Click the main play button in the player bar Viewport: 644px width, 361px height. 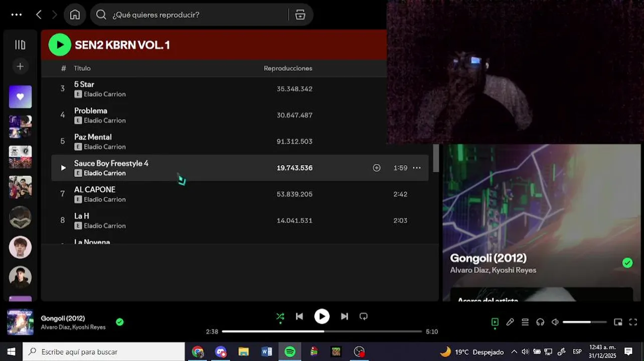[322, 316]
